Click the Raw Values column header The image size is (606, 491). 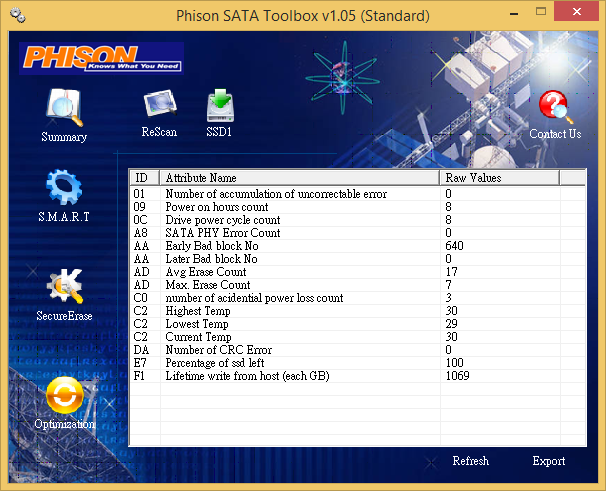point(499,178)
